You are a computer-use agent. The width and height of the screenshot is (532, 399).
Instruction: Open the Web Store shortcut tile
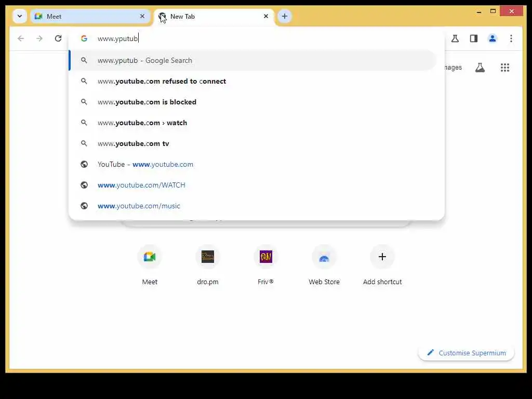tap(324, 265)
